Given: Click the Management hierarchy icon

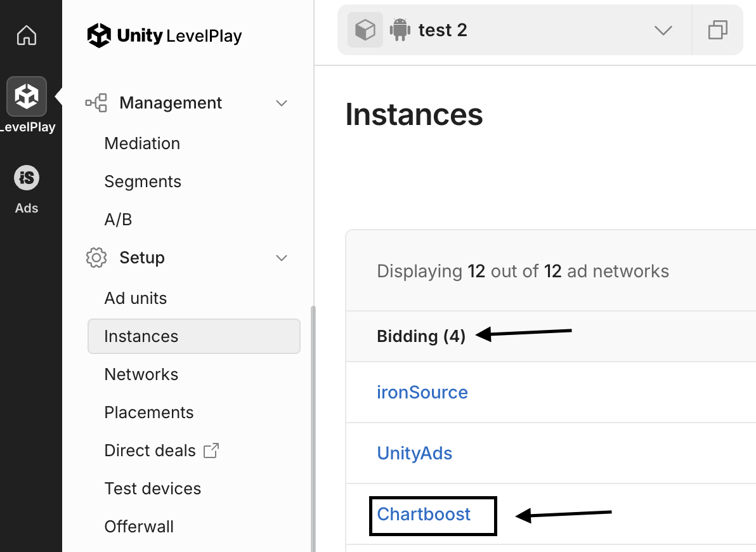Looking at the screenshot, I should 96,103.
